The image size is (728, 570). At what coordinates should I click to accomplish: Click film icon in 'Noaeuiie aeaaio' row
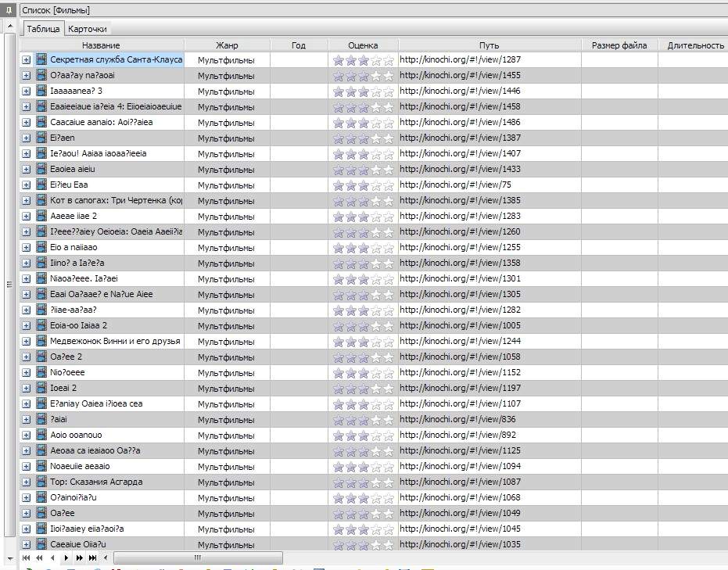(41, 467)
